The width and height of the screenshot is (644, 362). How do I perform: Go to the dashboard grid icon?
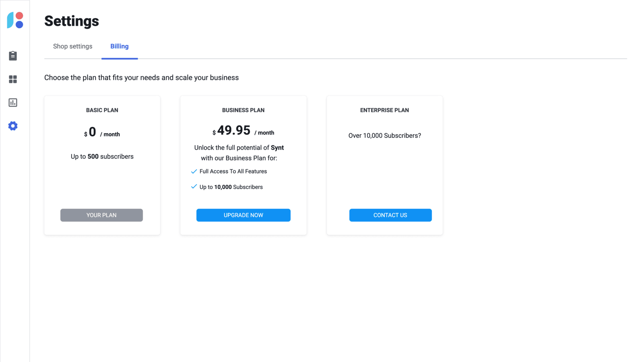pos(13,79)
